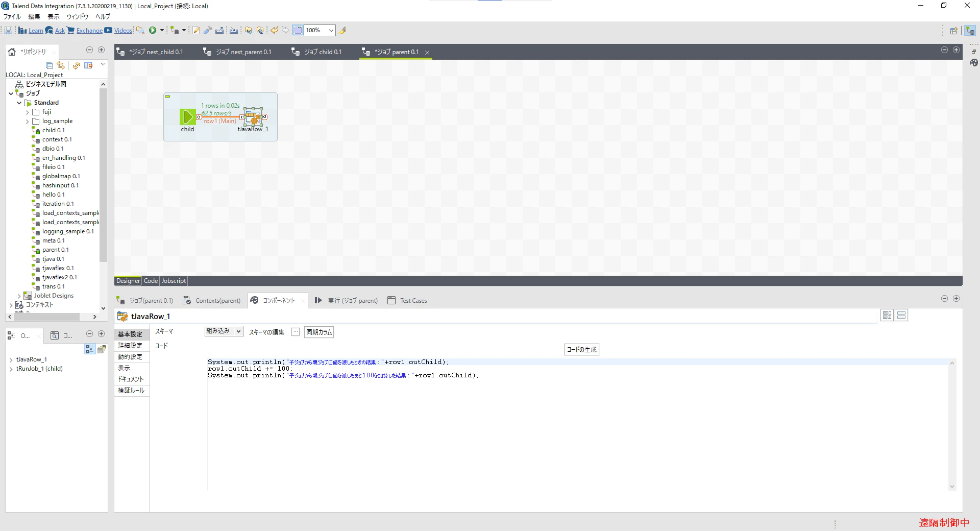Viewport: 980px width, 531px height.
Task: Open the tjava 0.1 job in tree
Action: [53, 259]
